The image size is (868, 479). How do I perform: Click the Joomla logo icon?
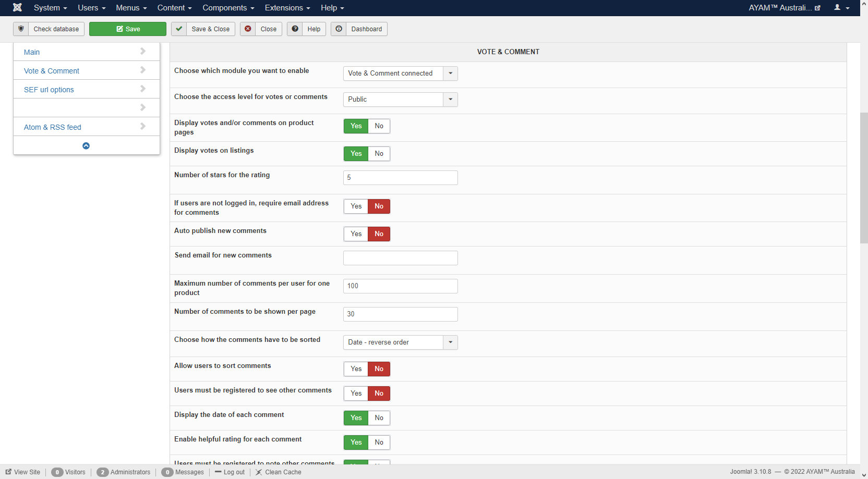point(17,7)
